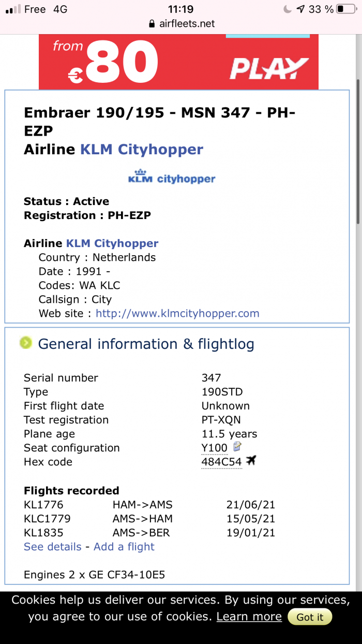
Task: Tap the battery icon in status bar
Action: [346, 9]
